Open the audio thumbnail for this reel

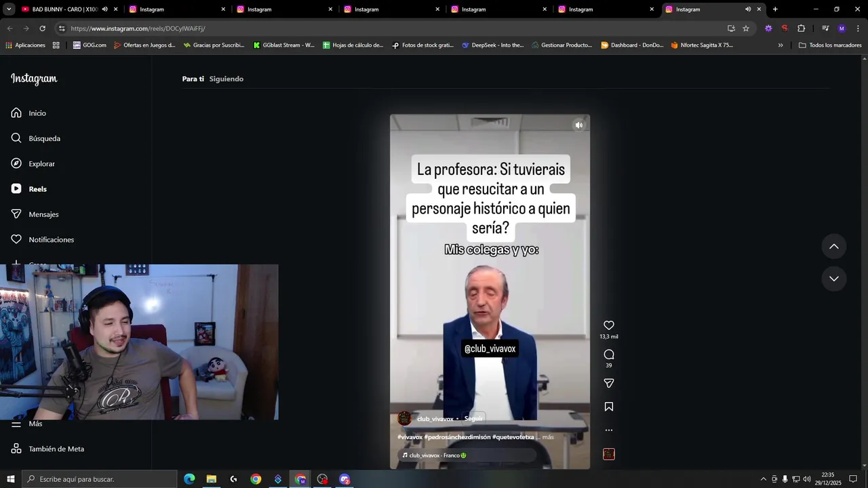(609, 454)
